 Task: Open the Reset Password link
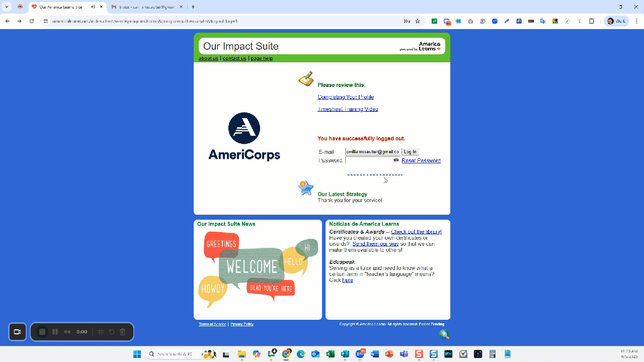[x=421, y=161]
